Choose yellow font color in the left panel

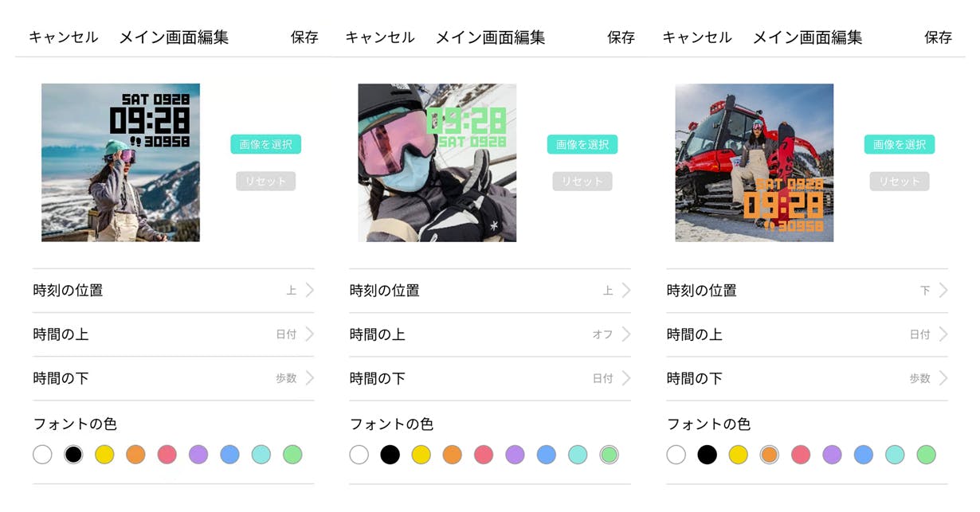(104, 455)
